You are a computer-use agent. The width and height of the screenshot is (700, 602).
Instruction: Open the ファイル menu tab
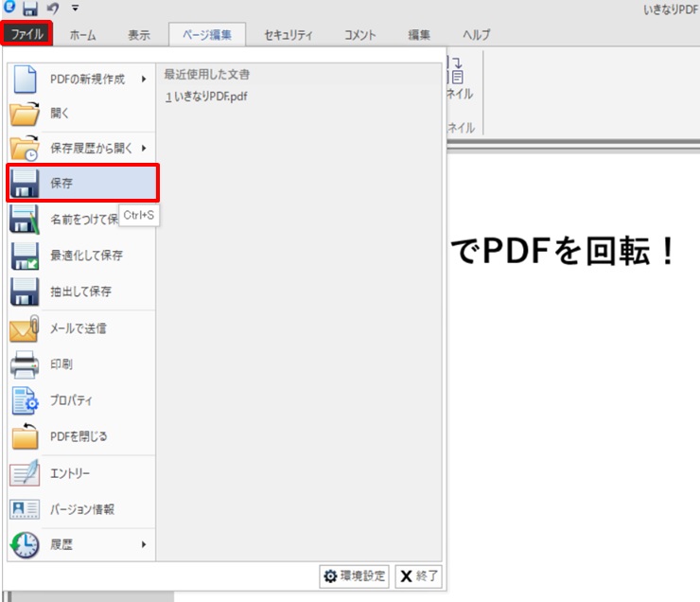(x=26, y=34)
